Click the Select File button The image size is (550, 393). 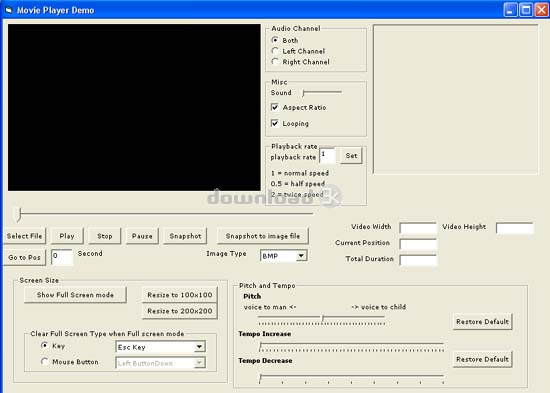click(x=24, y=236)
